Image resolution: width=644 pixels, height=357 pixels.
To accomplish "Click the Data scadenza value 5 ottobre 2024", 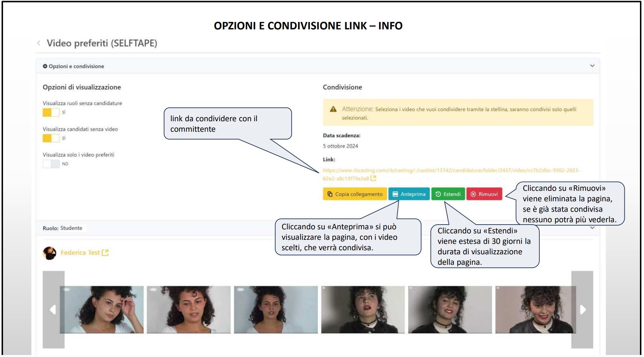I will click(340, 146).
